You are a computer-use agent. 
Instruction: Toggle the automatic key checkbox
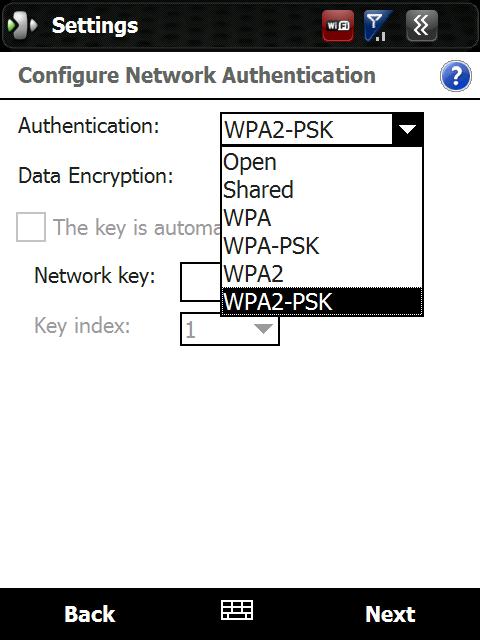coord(31,227)
